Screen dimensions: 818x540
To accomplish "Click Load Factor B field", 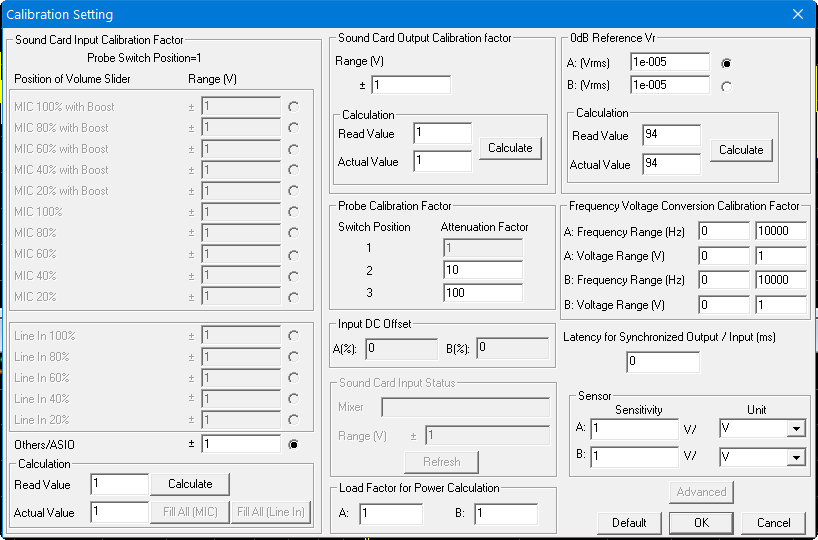I will (506, 514).
